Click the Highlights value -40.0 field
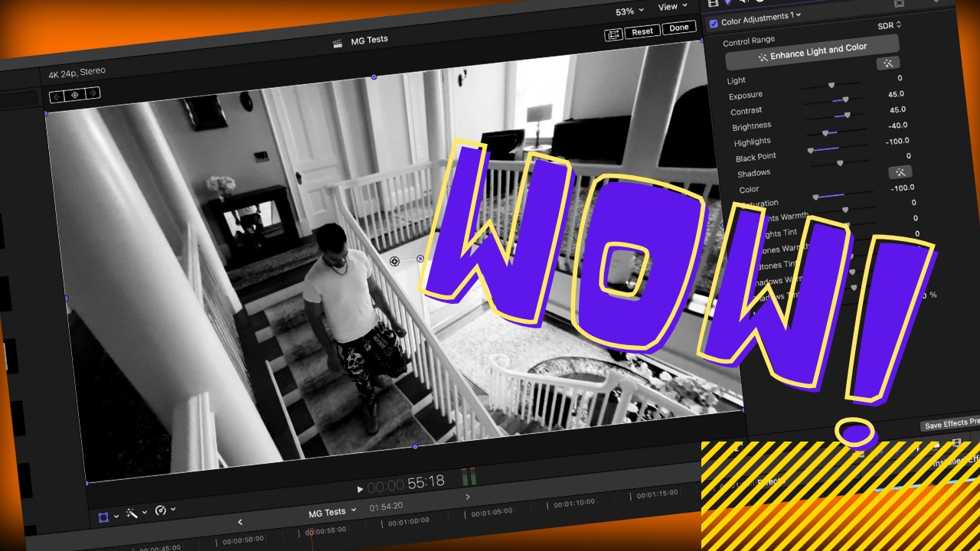The width and height of the screenshot is (980, 551). 898,126
